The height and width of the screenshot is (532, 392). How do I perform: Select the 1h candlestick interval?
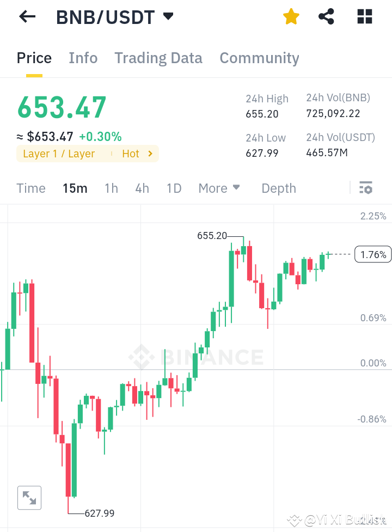(111, 188)
